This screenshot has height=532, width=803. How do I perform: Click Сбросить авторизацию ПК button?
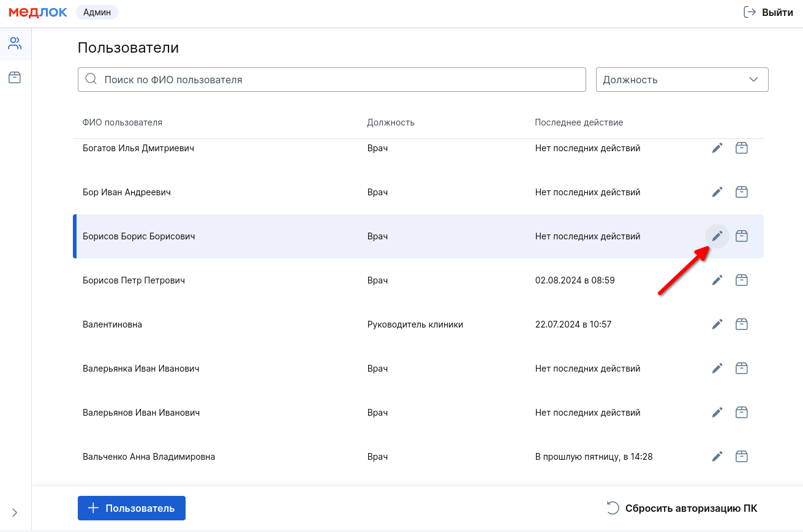click(x=682, y=508)
